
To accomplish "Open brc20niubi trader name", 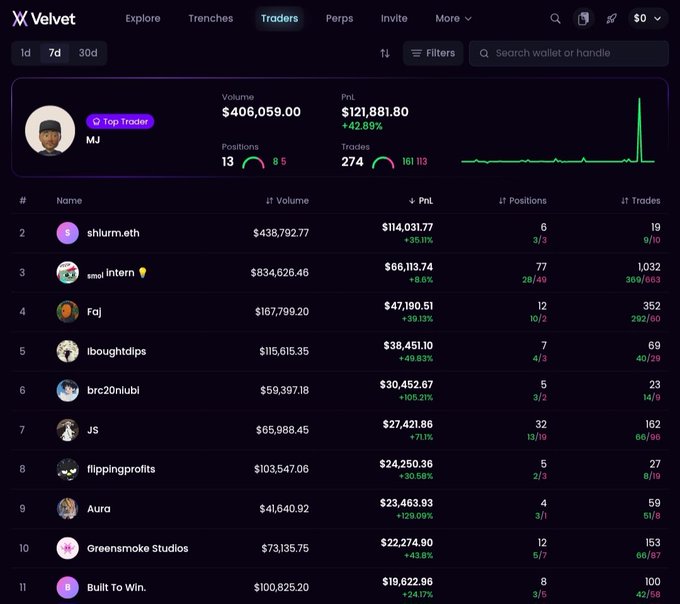I will point(113,390).
